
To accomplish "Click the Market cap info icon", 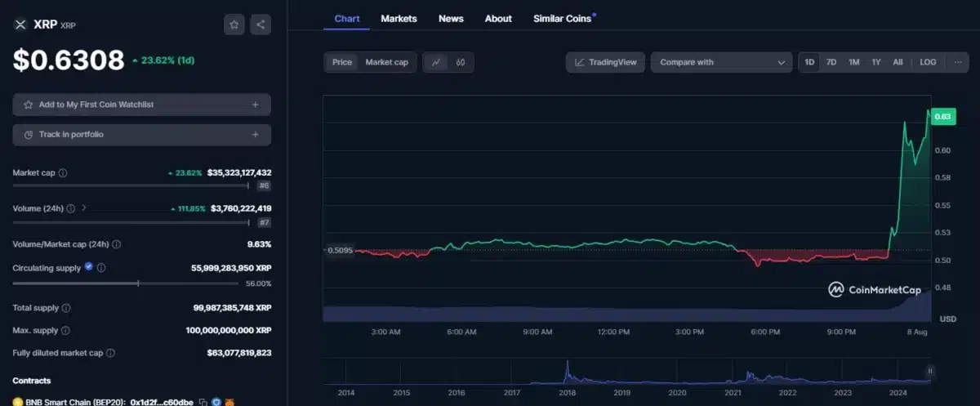I will pyautogui.click(x=63, y=173).
